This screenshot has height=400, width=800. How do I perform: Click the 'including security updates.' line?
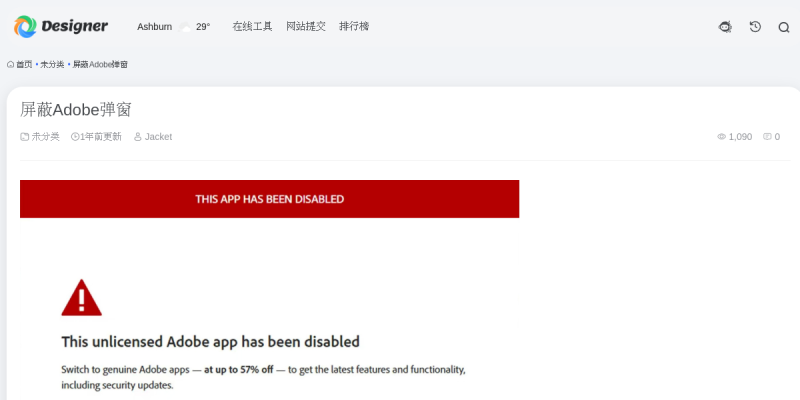[x=117, y=385]
